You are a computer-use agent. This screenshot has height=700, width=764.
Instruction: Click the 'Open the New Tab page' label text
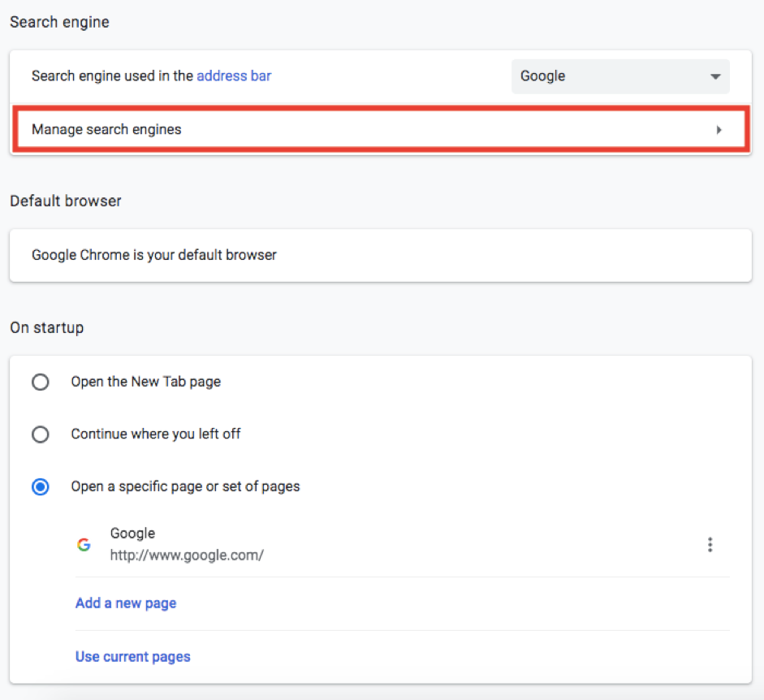pyautogui.click(x=145, y=382)
